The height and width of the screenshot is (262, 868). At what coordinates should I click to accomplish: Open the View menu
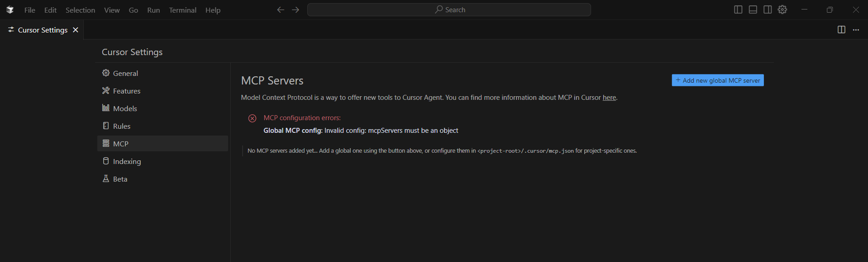[x=112, y=10]
